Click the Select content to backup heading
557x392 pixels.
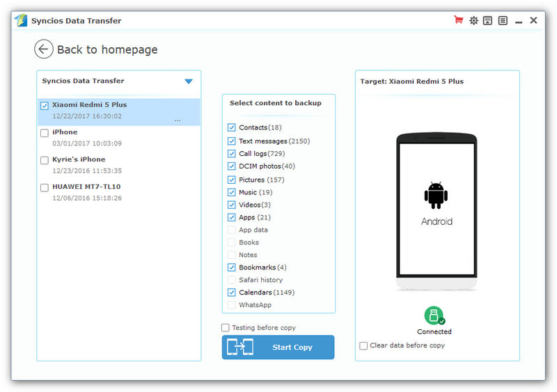pos(275,103)
